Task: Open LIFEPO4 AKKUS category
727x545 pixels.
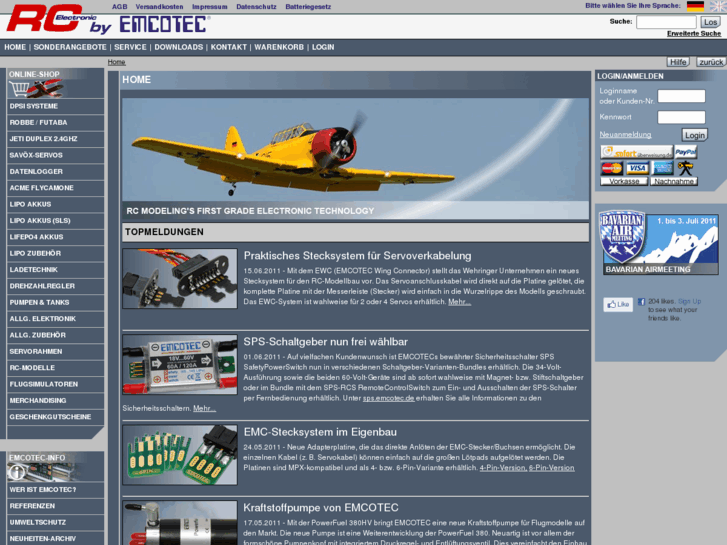Action: pos(56,237)
